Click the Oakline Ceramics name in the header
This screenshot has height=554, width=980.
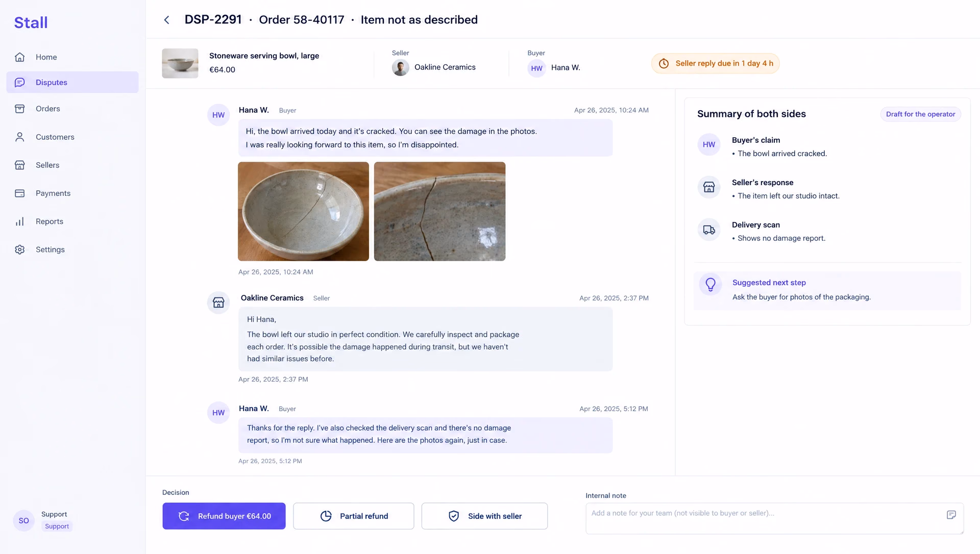[x=445, y=67]
